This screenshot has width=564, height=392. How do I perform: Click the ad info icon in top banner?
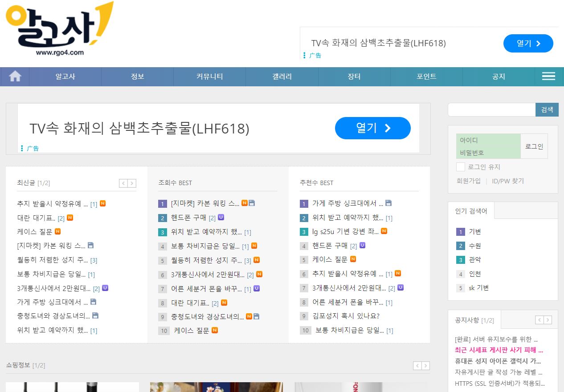[x=304, y=55]
